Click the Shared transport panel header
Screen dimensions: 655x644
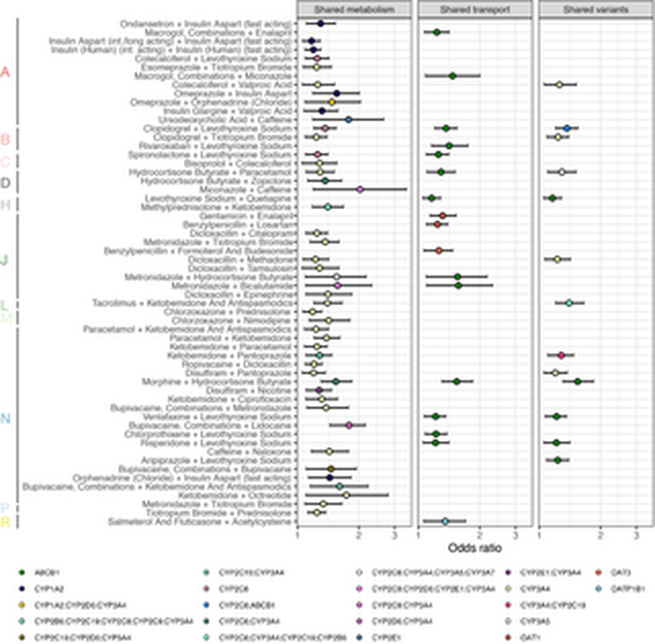[x=475, y=10]
